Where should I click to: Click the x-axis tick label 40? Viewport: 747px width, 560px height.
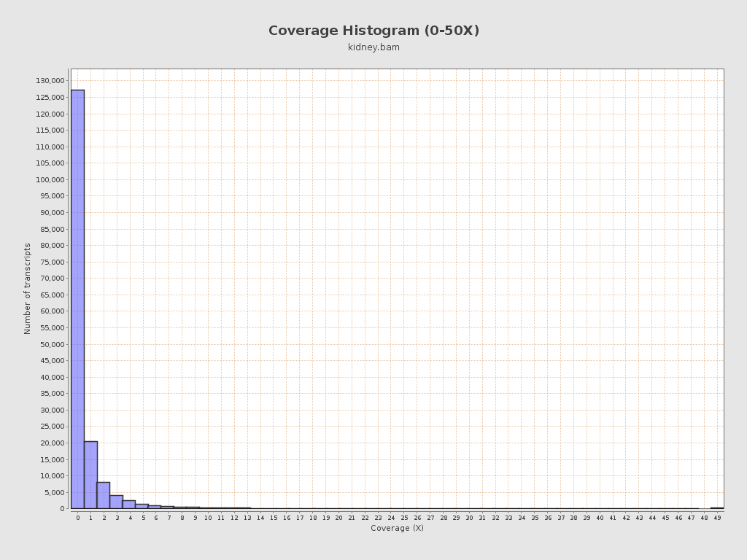(x=600, y=518)
